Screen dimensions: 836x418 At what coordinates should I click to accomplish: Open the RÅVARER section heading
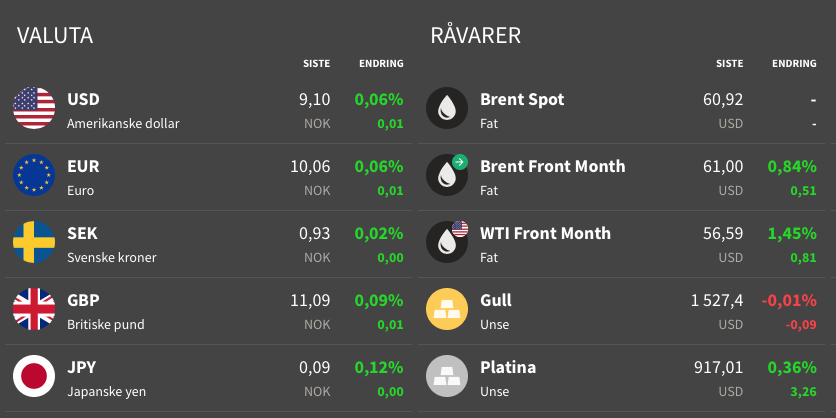coord(476,35)
